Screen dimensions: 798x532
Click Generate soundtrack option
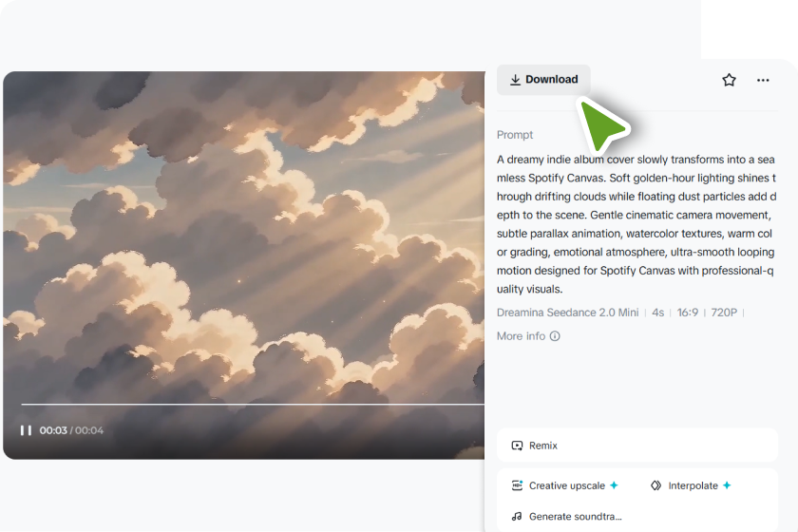(x=566, y=516)
